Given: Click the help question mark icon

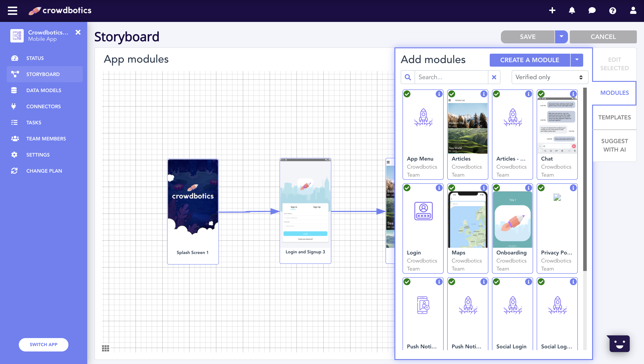Looking at the screenshot, I should 612,11.
